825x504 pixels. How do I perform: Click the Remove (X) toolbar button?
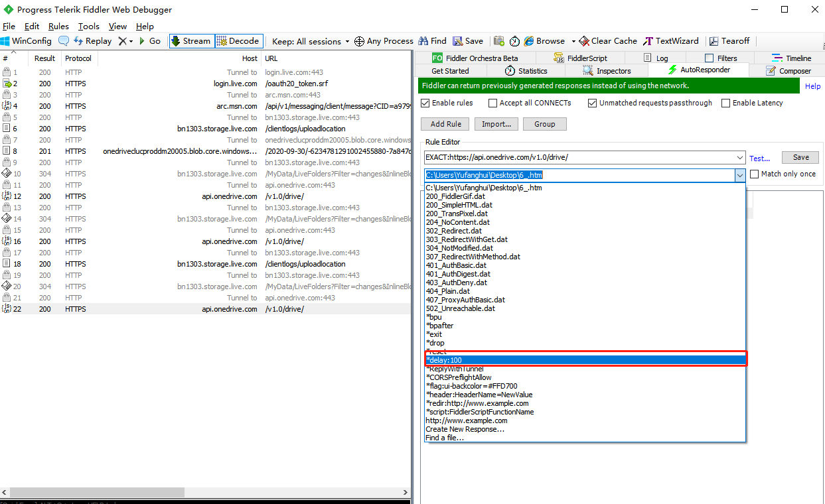click(x=122, y=41)
